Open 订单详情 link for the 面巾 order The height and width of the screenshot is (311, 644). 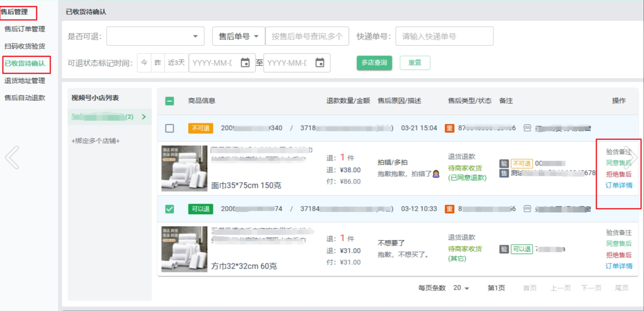pyautogui.click(x=619, y=185)
